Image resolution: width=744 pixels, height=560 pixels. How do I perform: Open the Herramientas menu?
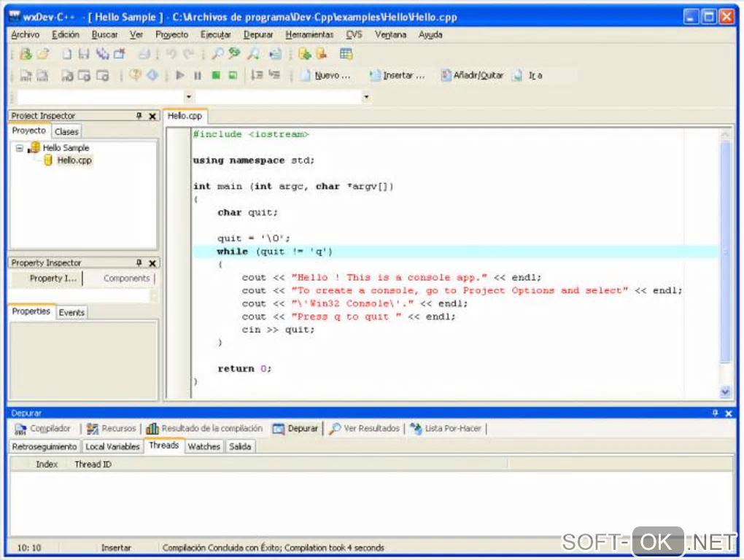coord(309,34)
